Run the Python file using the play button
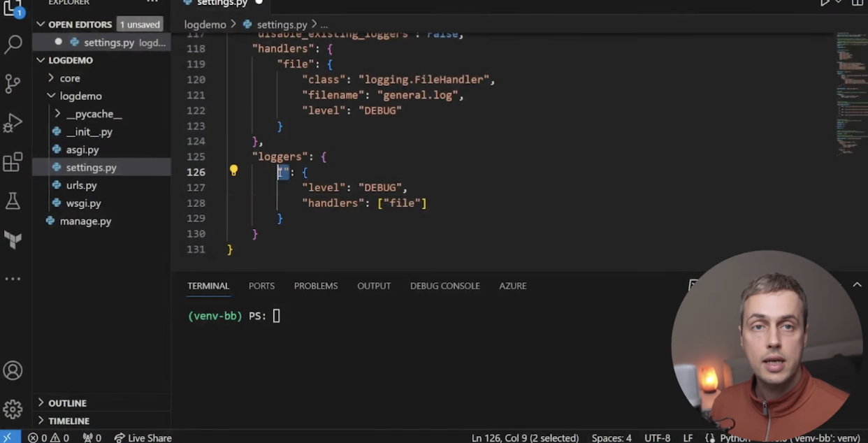The width and height of the screenshot is (868, 443). click(825, 3)
